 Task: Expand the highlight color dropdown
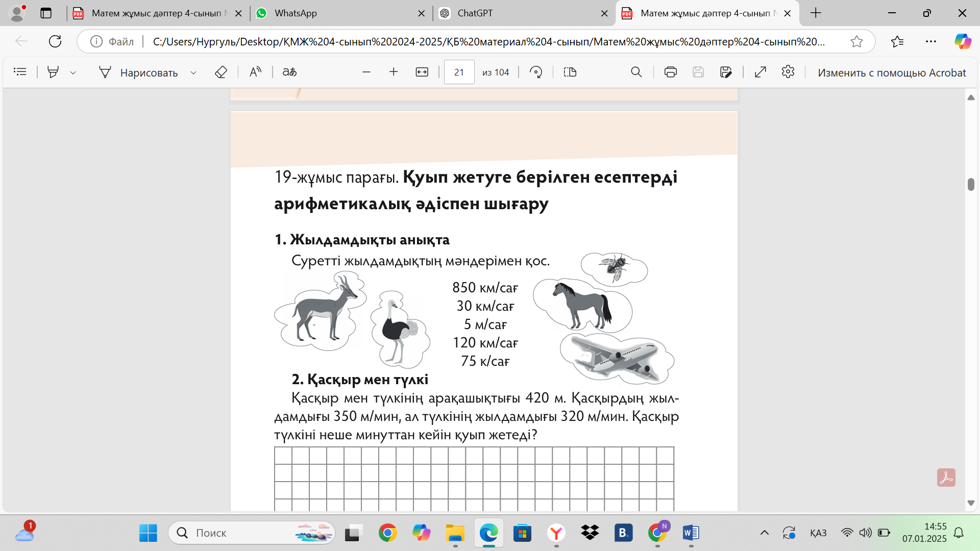click(73, 73)
